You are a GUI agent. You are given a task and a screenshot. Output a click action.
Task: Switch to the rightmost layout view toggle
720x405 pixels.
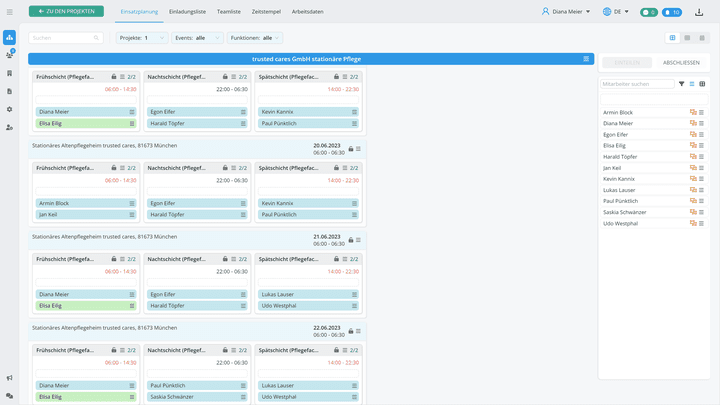(701, 38)
